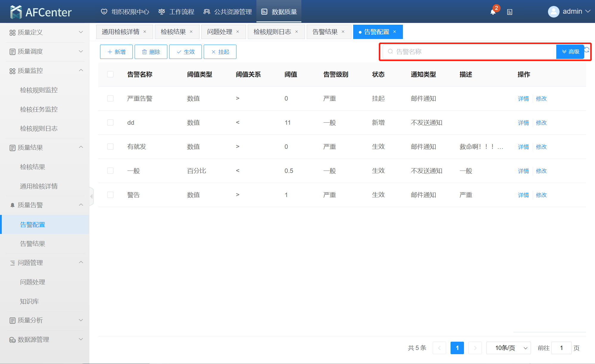The height and width of the screenshot is (364, 595).
Task: Click the admin user avatar
Action: coord(553,12)
